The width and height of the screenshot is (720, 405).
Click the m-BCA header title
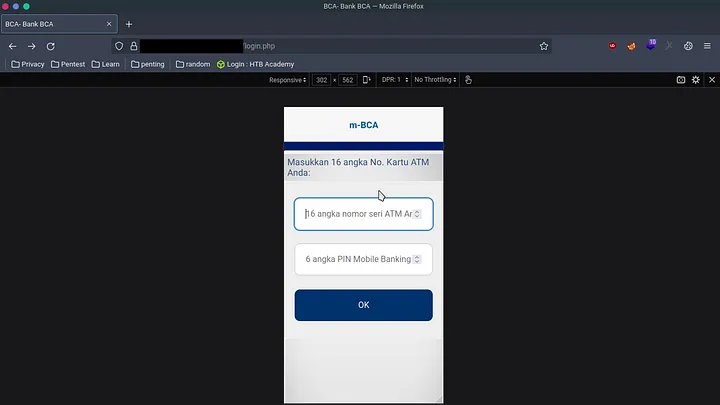[364, 125]
